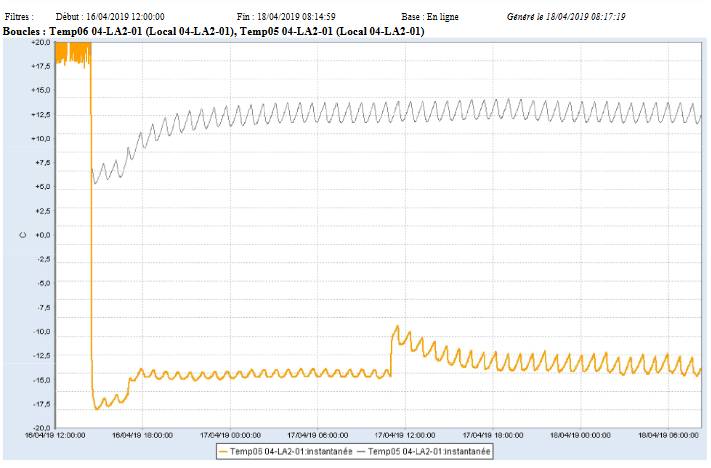Click the +15,0 y-axis label
Image resolution: width=711 pixels, height=468 pixels.
(x=40, y=90)
